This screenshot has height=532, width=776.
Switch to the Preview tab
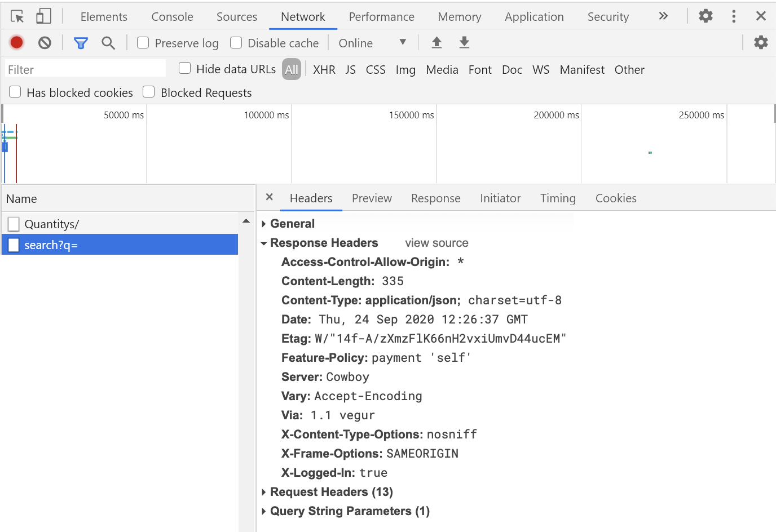click(372, 198)
